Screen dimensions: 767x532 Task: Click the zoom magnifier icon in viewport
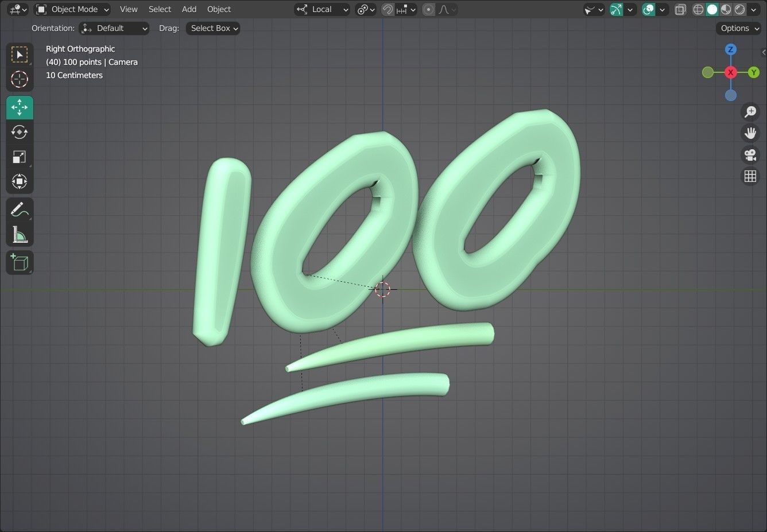point(750,112)
